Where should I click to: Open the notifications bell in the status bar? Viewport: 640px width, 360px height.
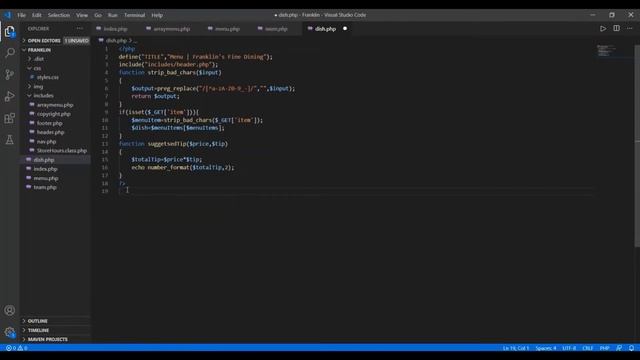(x=631, y=348)
